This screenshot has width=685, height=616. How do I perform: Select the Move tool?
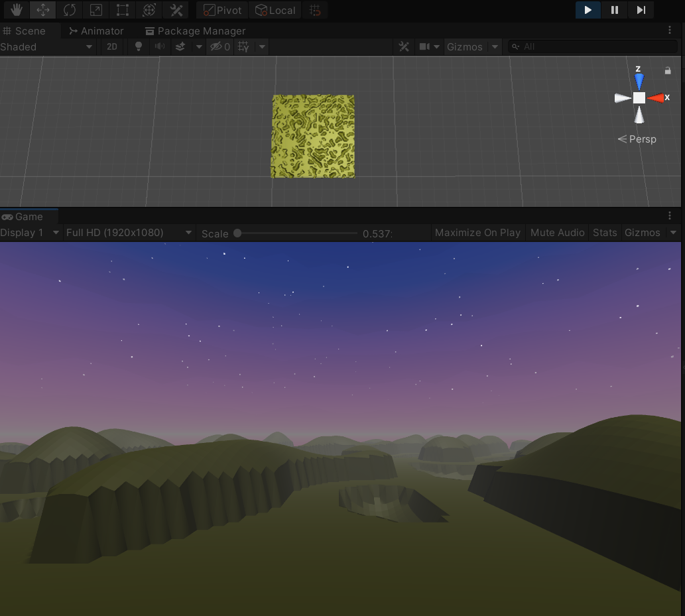pyautogui.click(x=43, y=10)
